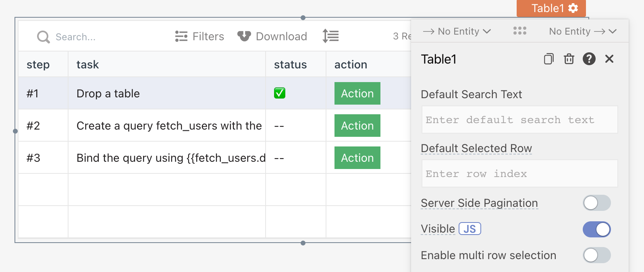Change the table row height

[330, 36]
